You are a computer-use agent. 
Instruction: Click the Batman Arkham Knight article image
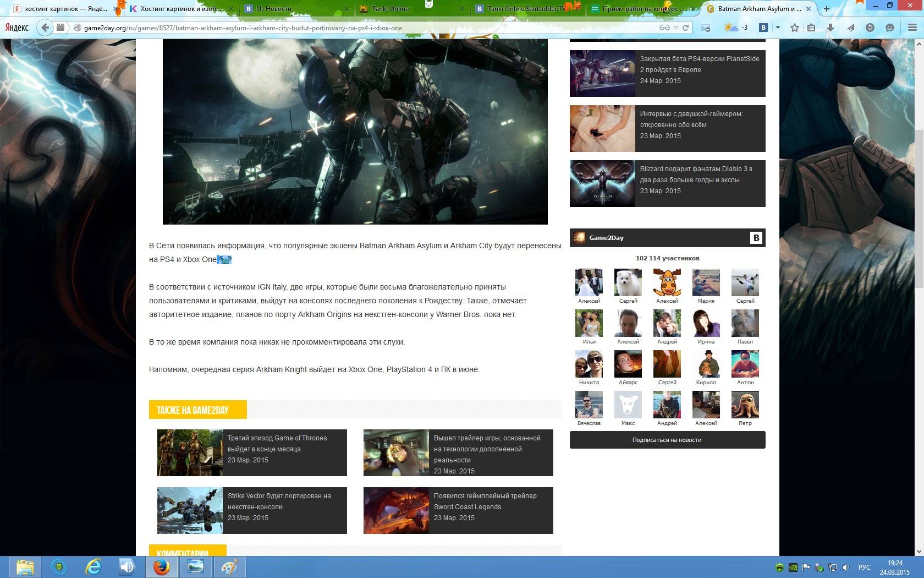pos(355,132)
